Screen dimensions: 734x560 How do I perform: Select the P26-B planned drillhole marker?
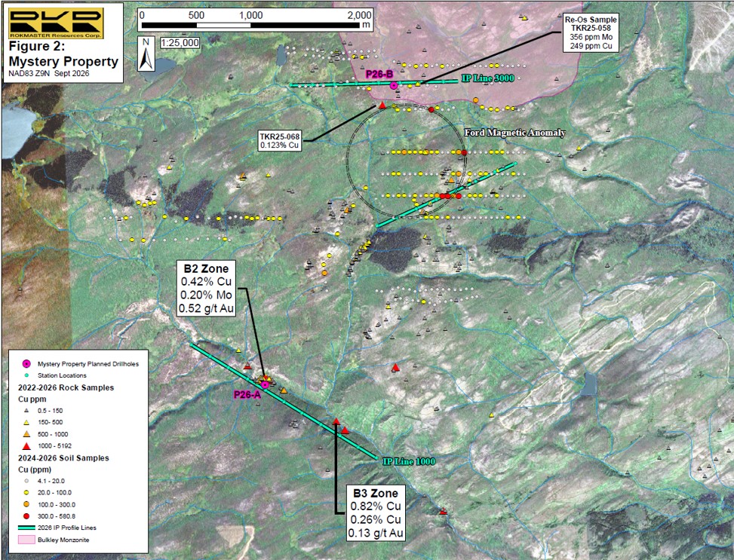click(394, 85)
